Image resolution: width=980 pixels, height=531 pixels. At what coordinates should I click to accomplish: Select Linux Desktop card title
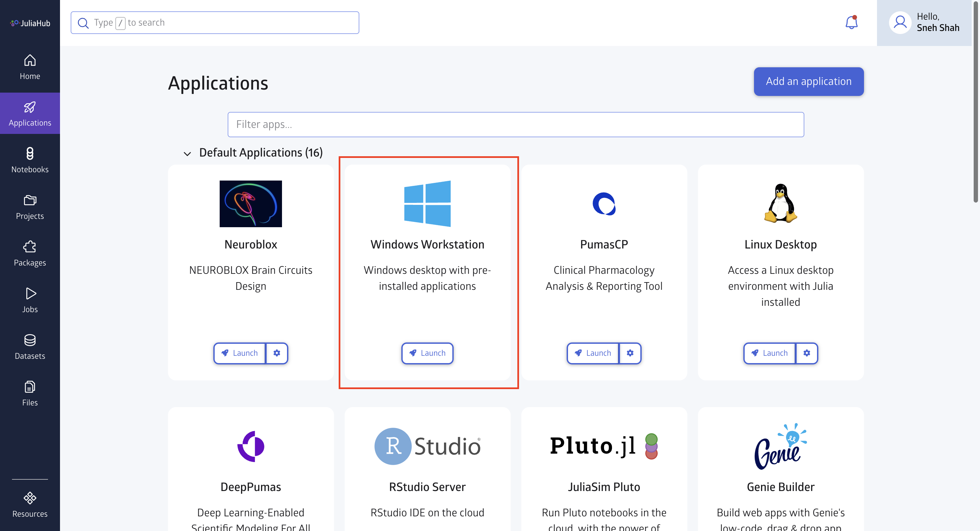click(781, 245)
